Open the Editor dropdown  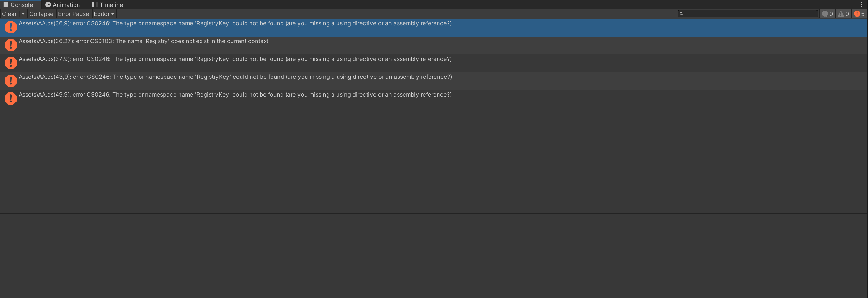[104, 14]
